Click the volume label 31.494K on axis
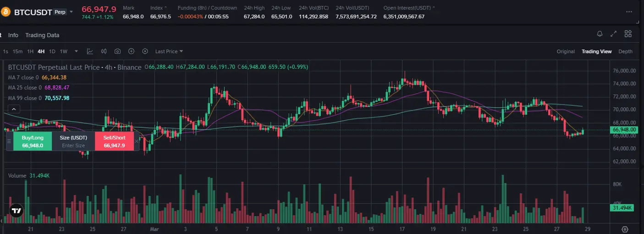The height and width of the screenshot is (234, 644). point(623,208)
